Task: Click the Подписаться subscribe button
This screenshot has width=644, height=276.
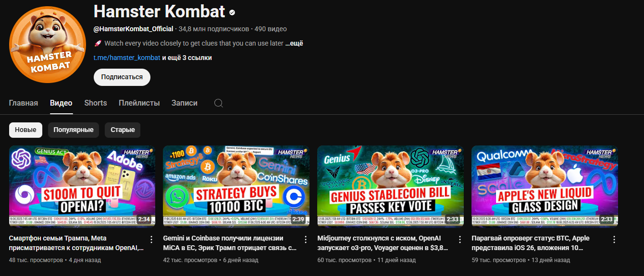Action: point(122,77)
